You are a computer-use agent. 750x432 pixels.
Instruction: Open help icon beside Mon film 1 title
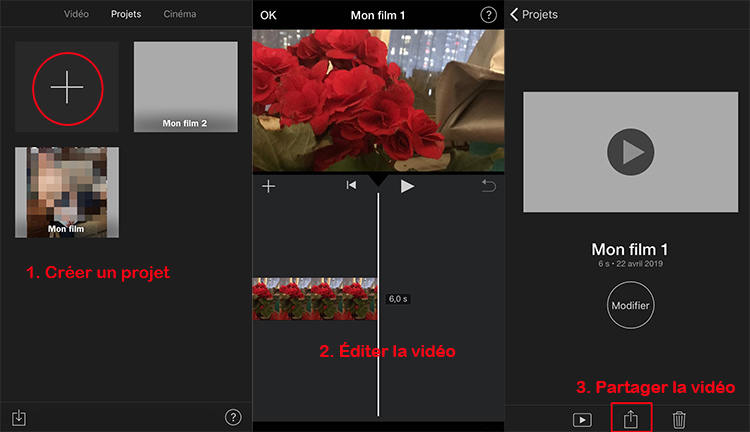tap(488, 15)
